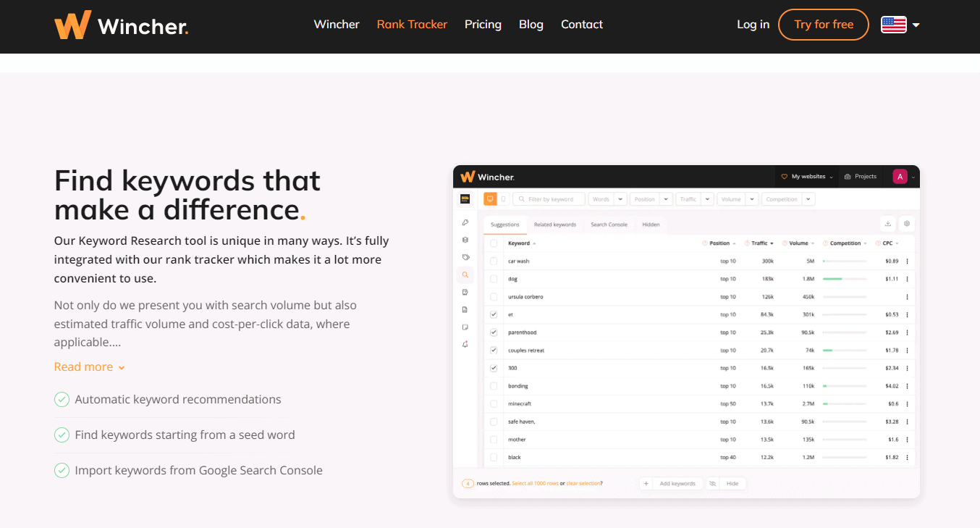
Task: Switch to the Hidden tab
Action: click(651, 225)
